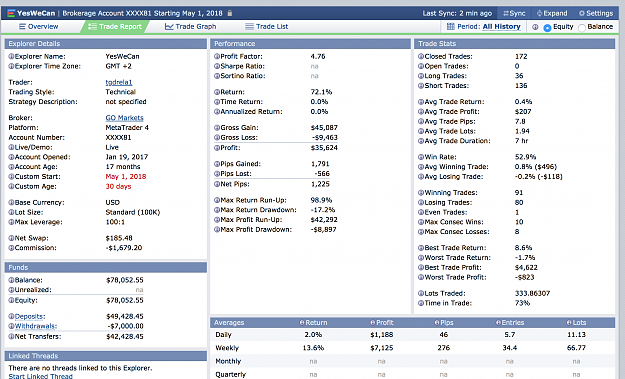Click info icon next to Explorer Name
This screenshot has width=625, height=379.
coord(11,57)
